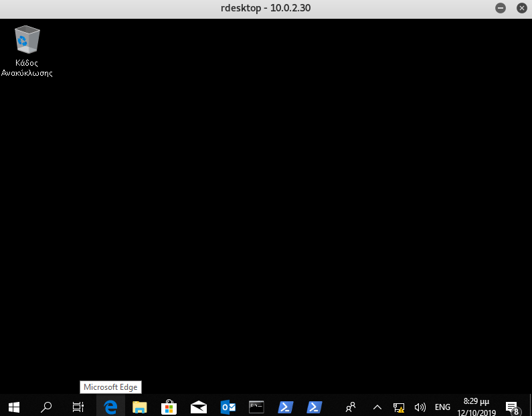The width and height of the screenshot is (532, 416).
Task: Open the Mail envelope app
Action: [x=198, y=407]
